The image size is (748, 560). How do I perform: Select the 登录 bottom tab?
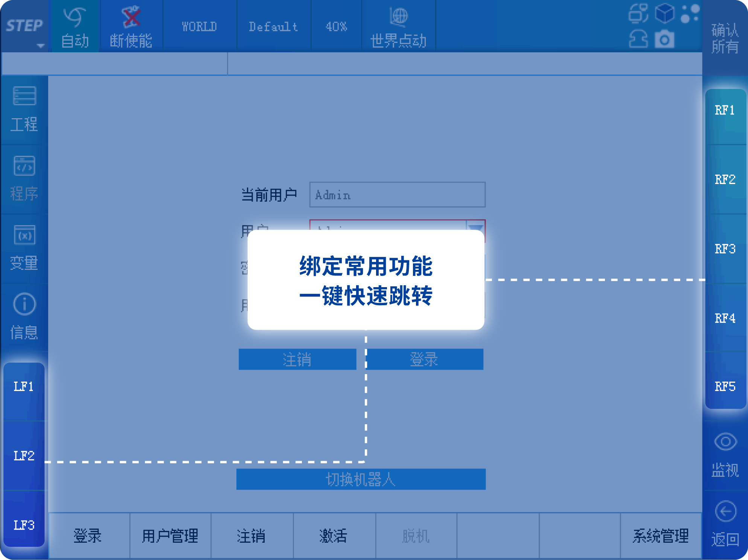click(89, 536)
